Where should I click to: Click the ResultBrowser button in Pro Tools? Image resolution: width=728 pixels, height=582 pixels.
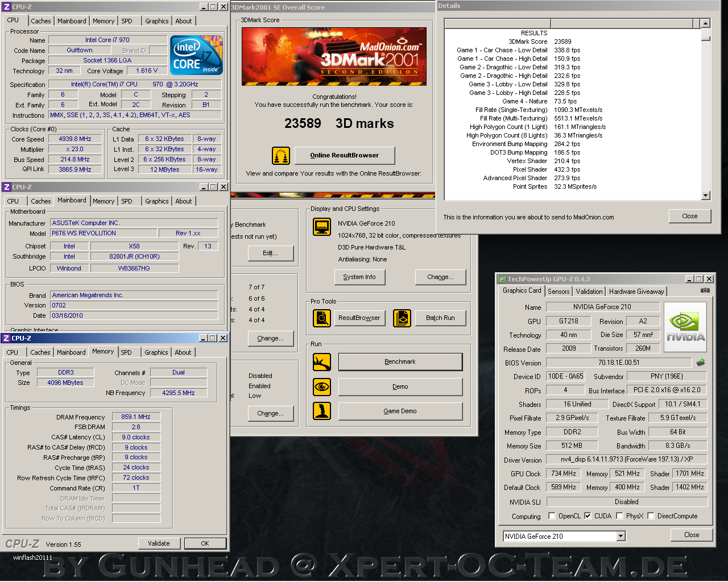[x=359, y=318]
